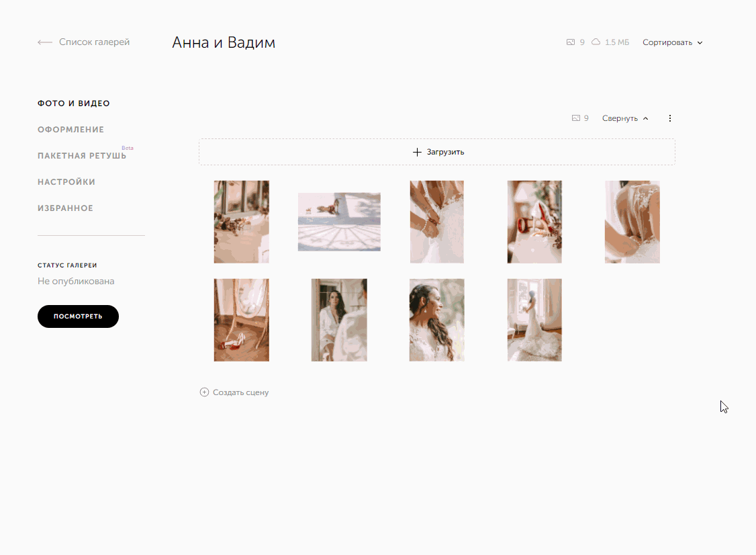Click the photo count icon in header
The image size is (756, 555).
point(571,42)
